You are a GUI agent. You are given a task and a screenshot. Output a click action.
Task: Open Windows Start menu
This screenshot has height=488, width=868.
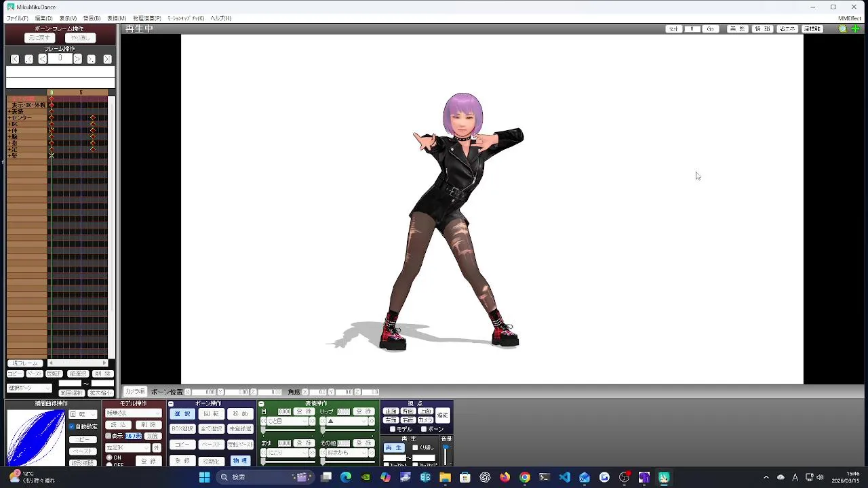coord(204,477)
